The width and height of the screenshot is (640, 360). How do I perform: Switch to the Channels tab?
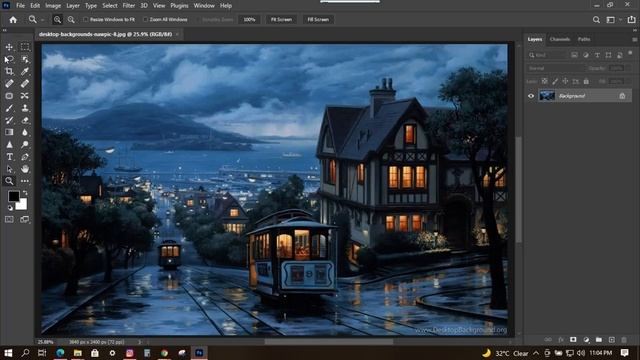pyautogui.click(x=560, y=39)
